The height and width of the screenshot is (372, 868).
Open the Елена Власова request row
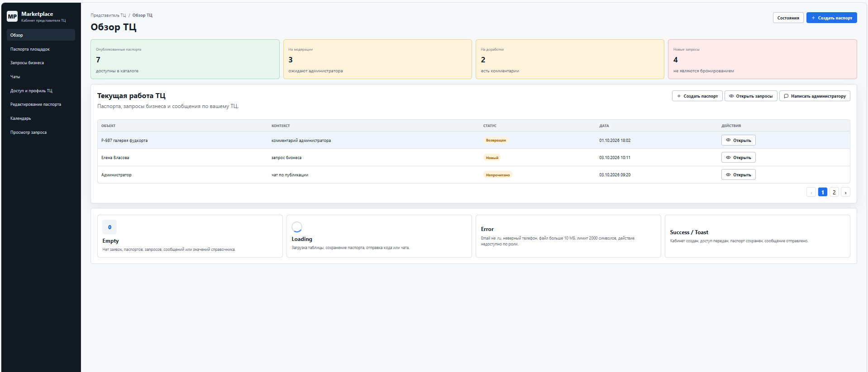pyautogui.click(x=473, y=157)
